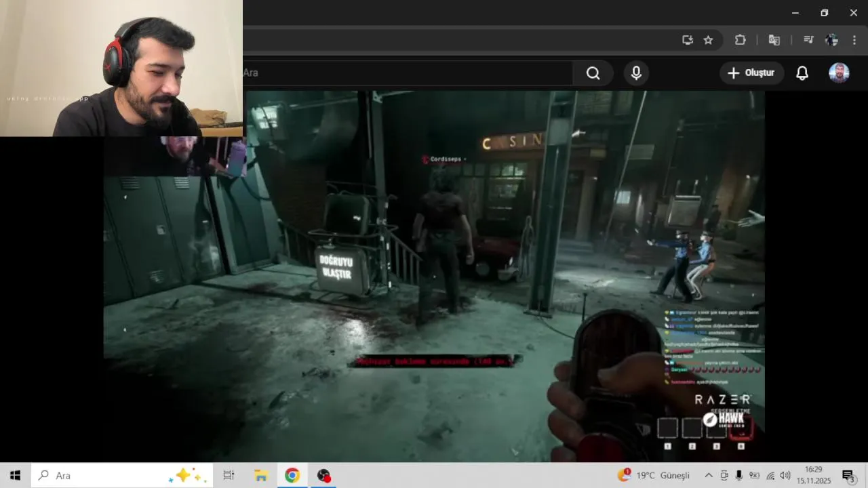Open File Explorer from the taskbar
Screen dimensions: 868x488
pos(260,476)
